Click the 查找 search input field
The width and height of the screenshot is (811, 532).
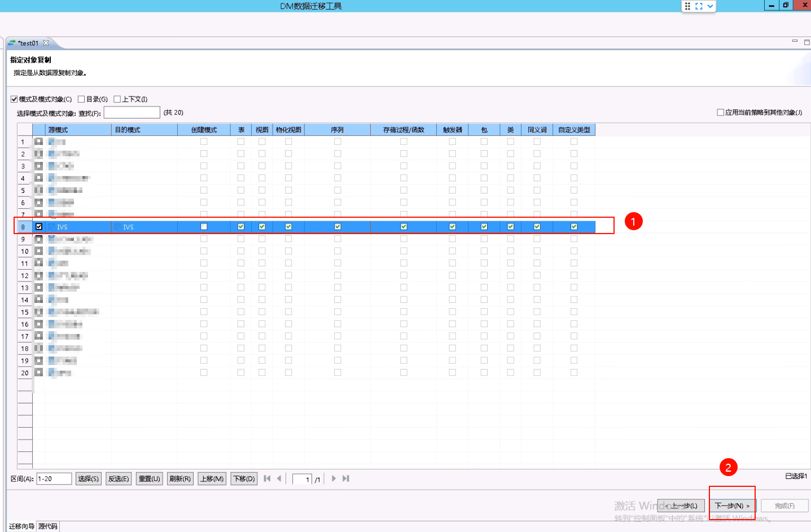click(x=131, y=113)
